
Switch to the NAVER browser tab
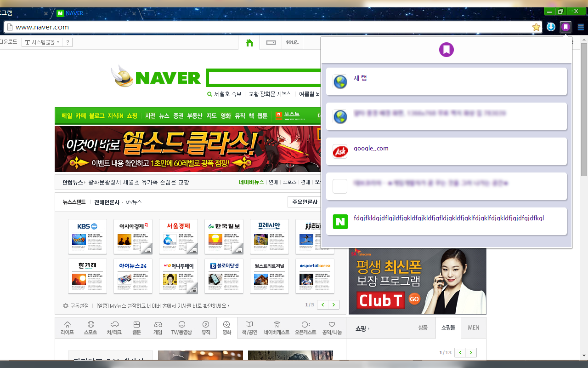[96, 13]
